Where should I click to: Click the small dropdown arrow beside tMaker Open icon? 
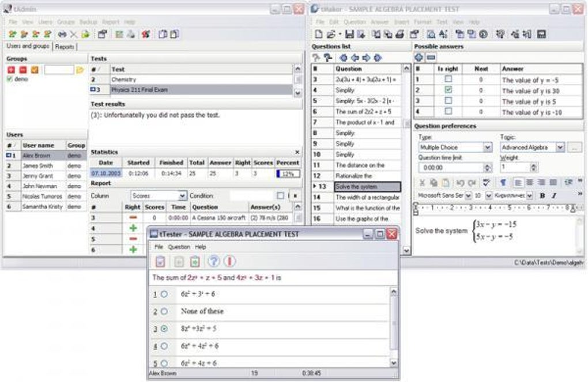tap(340, 35)
